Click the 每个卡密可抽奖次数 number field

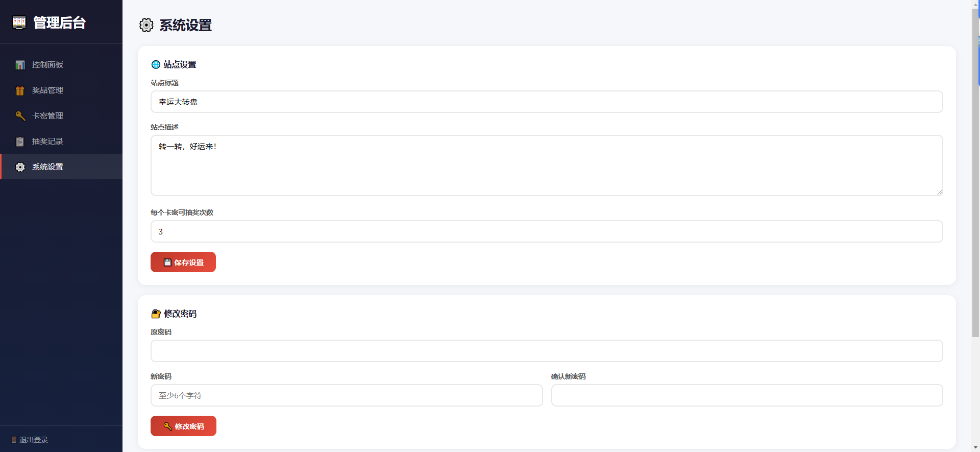coord(546,231)
